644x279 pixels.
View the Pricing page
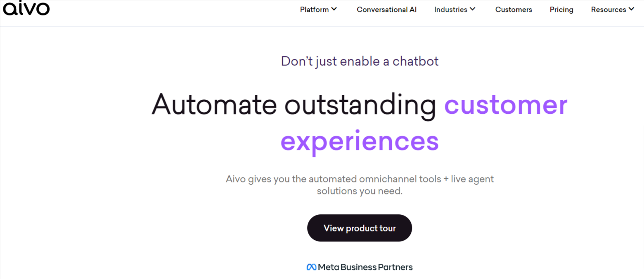(561, 9)
